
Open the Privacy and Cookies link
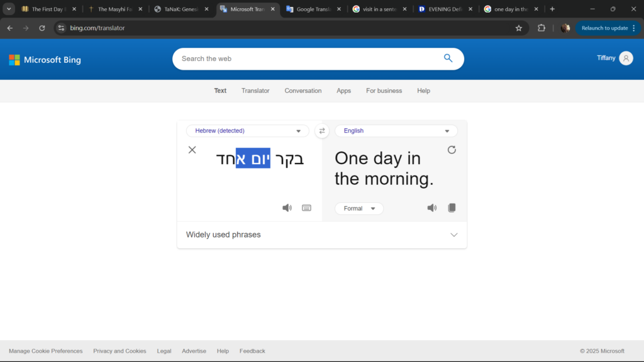coord(119,351)
